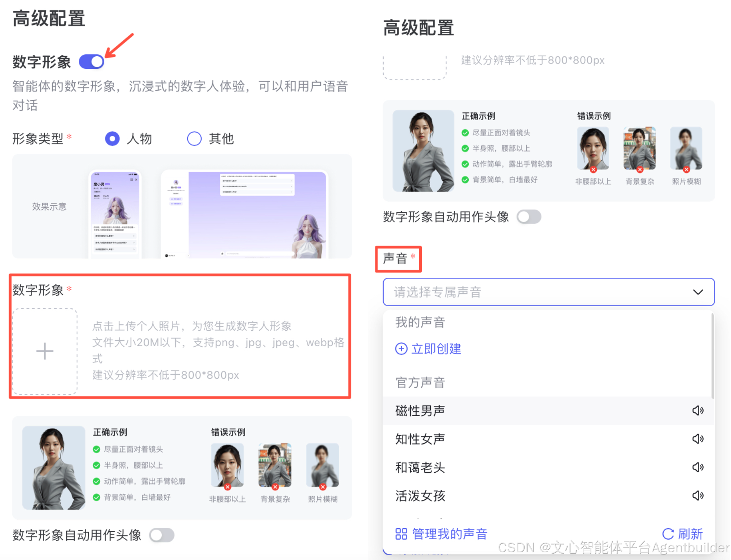Screen dimensions: 731x560
Task: Click the 刷新 refresh icon
Action: [668, 534]
